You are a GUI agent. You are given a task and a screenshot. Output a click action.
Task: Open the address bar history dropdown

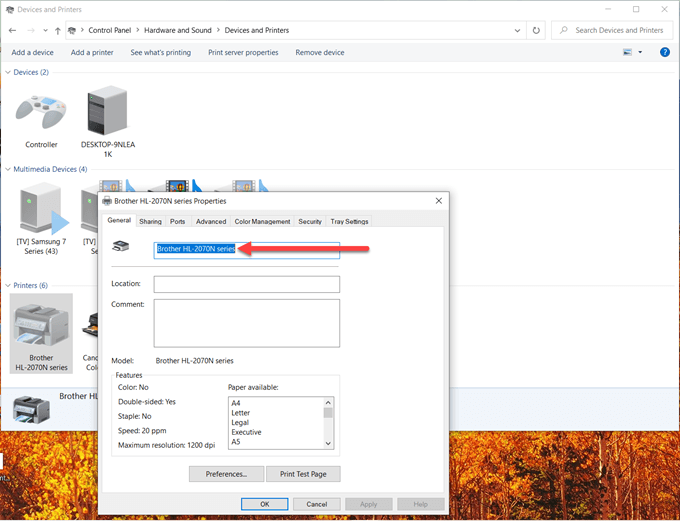point(517,30)
